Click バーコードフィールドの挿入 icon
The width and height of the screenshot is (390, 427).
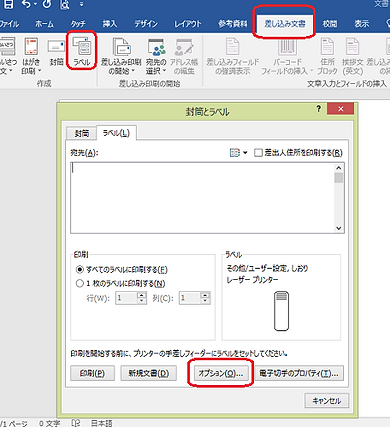[x=287, y=55]
